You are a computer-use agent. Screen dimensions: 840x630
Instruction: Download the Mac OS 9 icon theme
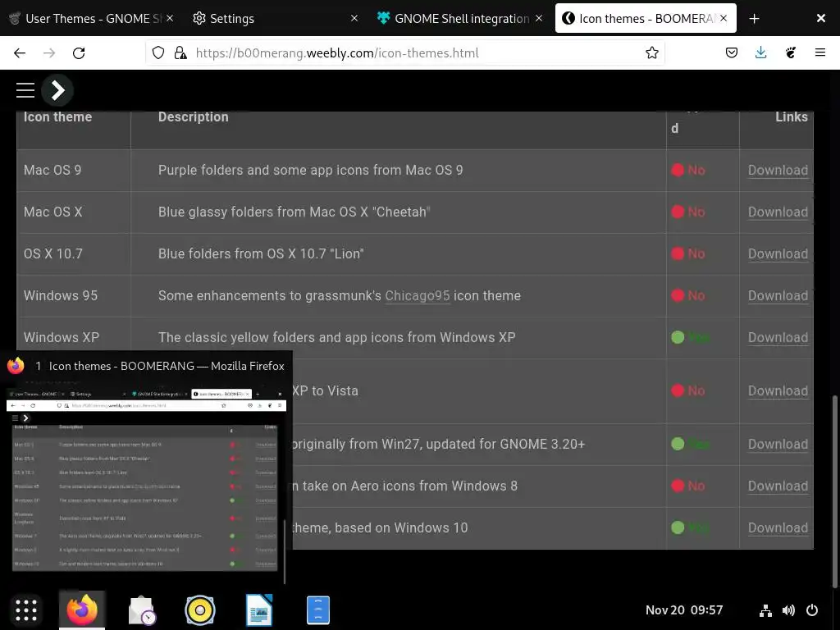click(778, 171)
